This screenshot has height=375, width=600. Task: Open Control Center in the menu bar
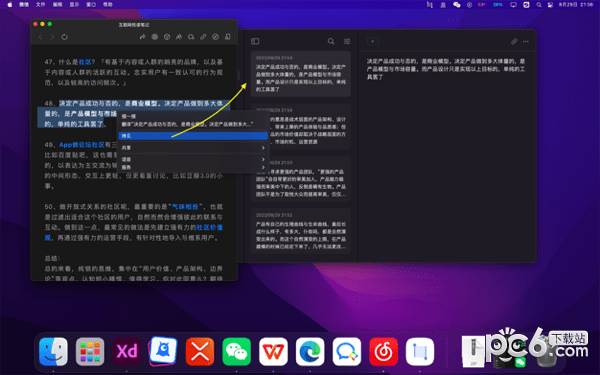pos(550,5)
